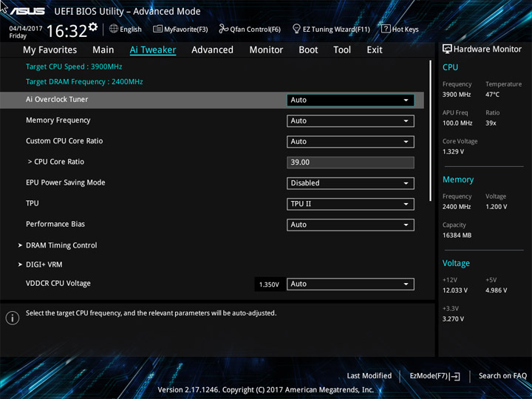
Task: Click the 39x ratio value
Action: pos(491,123)
